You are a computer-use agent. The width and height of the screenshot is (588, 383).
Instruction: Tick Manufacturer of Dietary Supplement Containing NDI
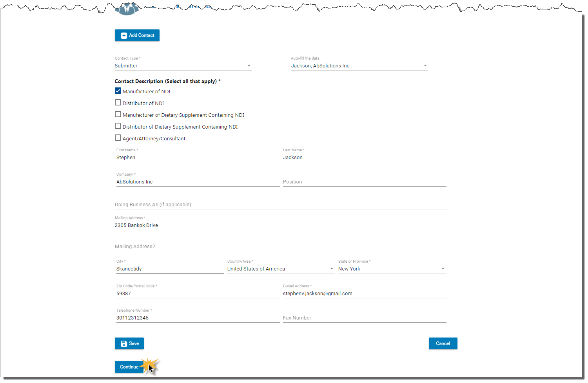coord(118,114)
